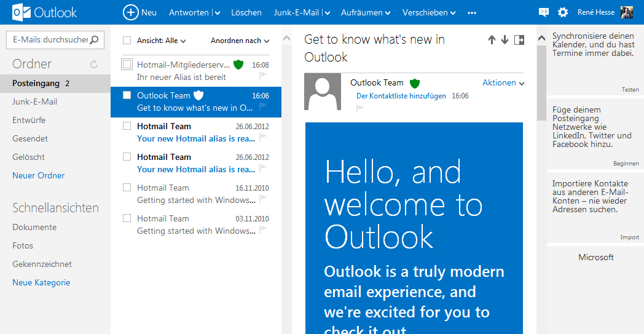
Task: Click the Neuer Ordner link
Action: (39, 175)
